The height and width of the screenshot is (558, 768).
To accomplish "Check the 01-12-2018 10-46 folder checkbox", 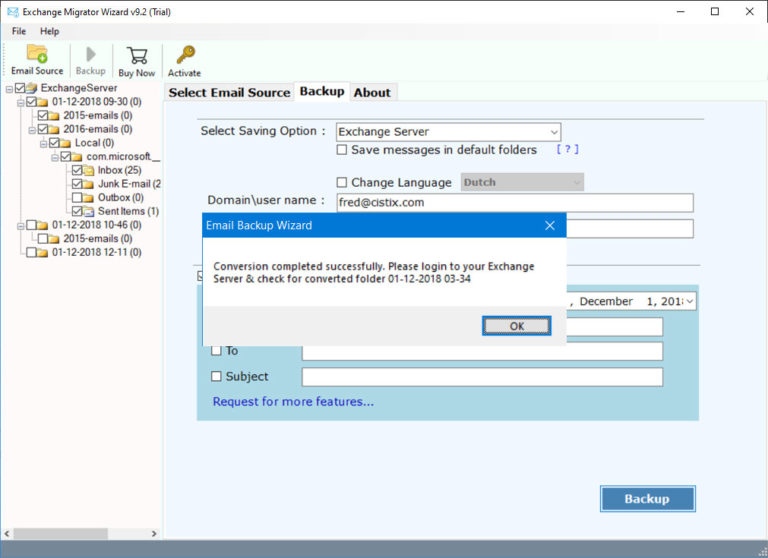I will (x=31, y=225).
